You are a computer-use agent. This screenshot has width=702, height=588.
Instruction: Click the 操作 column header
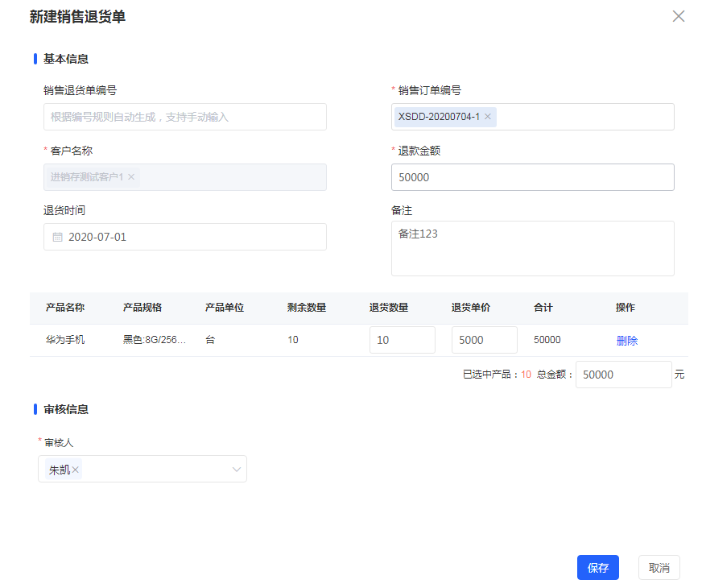click(x=625, y=307)
